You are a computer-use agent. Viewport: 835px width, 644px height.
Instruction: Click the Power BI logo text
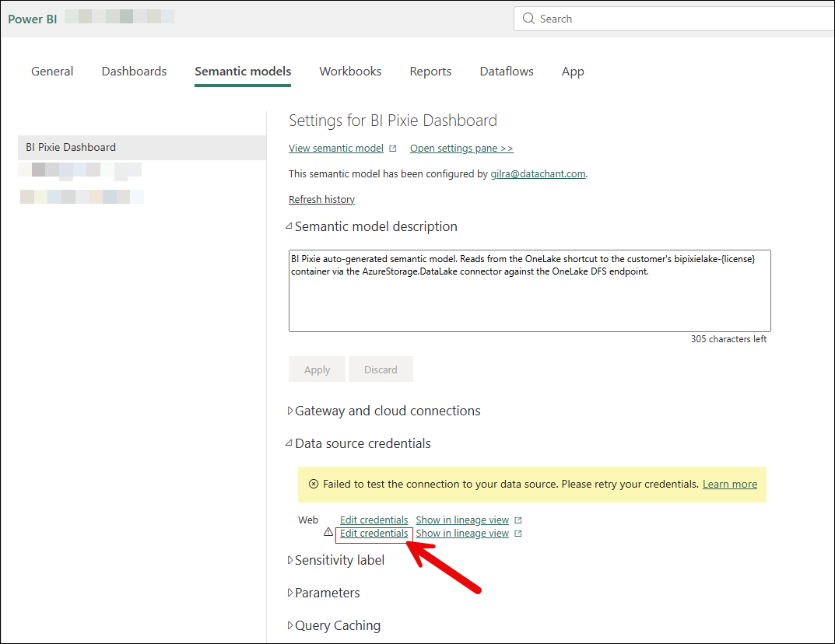[x=33, y=19]
